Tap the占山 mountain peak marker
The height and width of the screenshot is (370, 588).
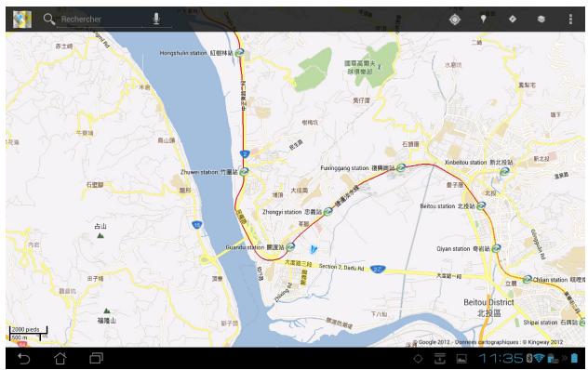point(100,235)
